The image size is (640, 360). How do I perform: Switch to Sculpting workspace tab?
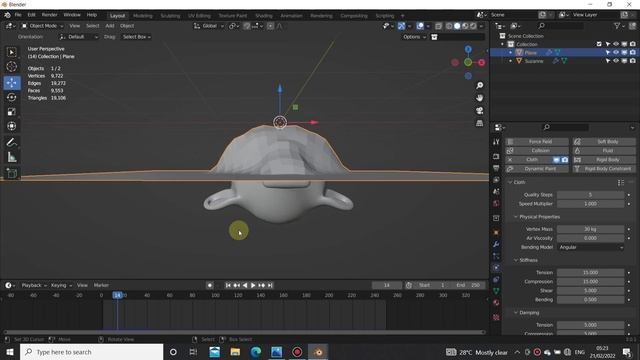click(x=170, y=16)
